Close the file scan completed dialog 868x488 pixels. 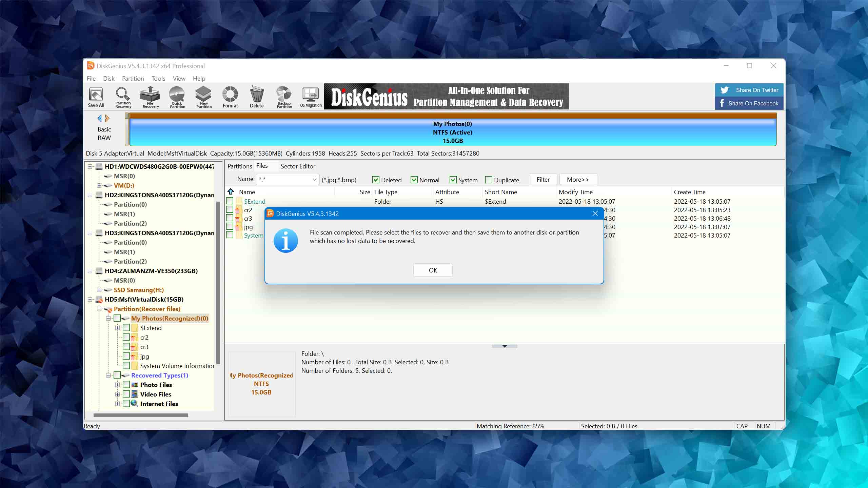[x=595, y=213]
